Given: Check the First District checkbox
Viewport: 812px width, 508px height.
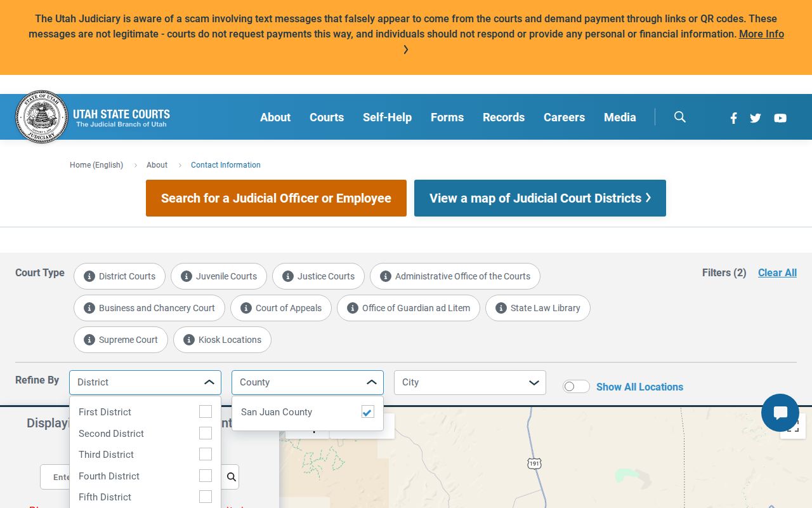Looking at the screenshot, I should tap(206, 411).
